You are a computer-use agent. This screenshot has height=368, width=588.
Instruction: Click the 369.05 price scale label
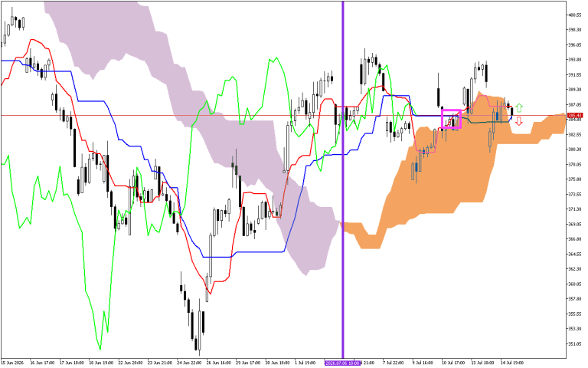point(575,224)
